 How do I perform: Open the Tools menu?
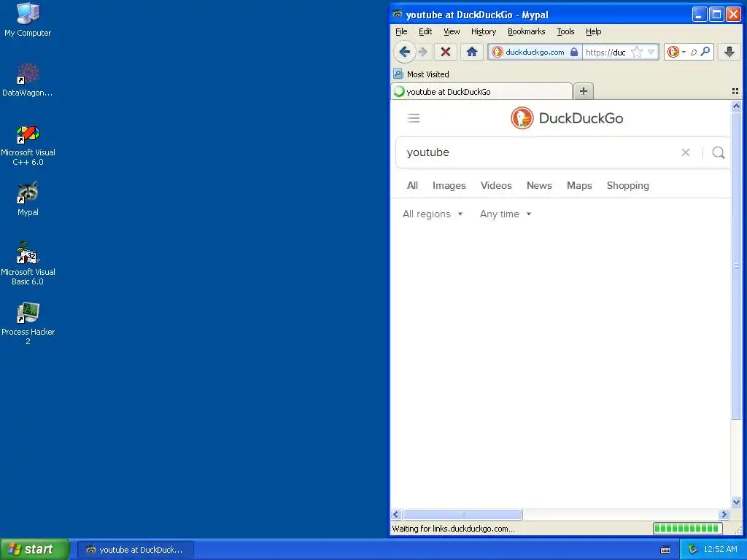point(565,31)
